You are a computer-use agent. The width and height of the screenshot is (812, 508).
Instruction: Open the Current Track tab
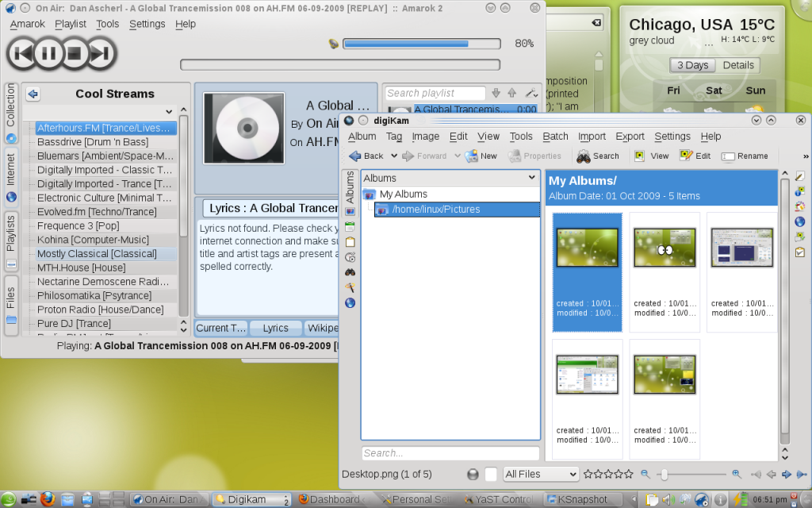pyautogui.click(x=221, y=328)
